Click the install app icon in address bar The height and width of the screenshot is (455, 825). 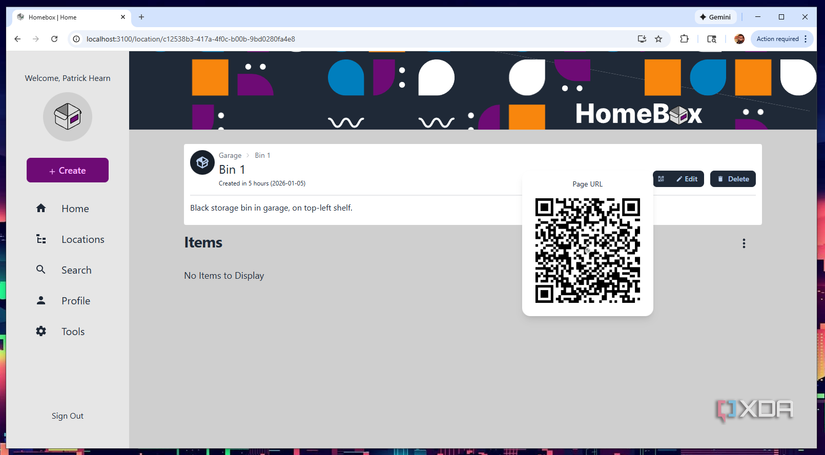click(641, 39)
